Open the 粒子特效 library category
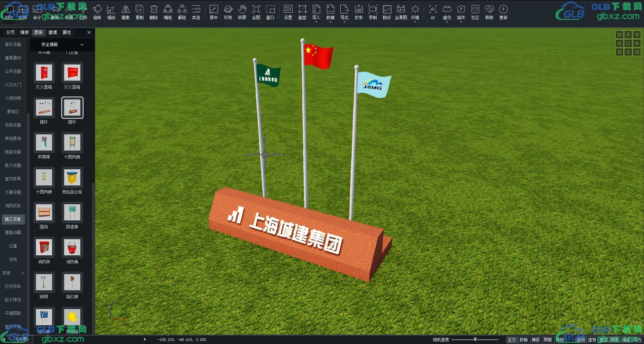This screenshot has height=344, width=644. click(x=13, y=300)
